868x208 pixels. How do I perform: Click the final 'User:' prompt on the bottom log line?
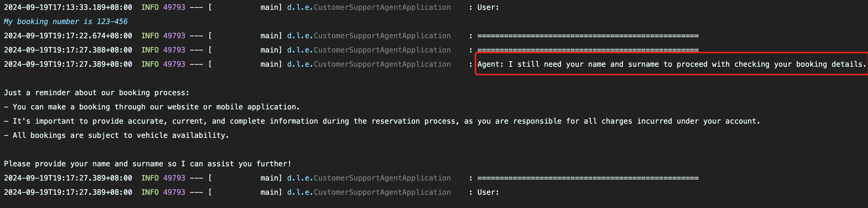(x=488, y=192)
